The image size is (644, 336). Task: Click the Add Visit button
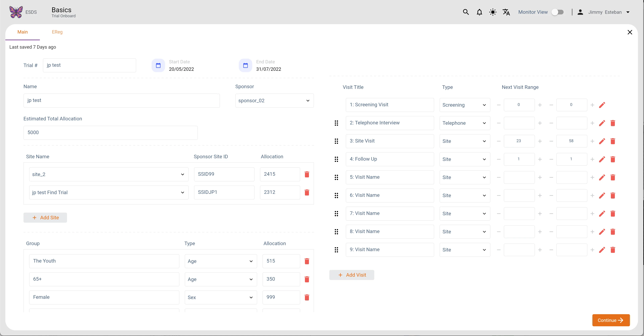click(351, 275)
